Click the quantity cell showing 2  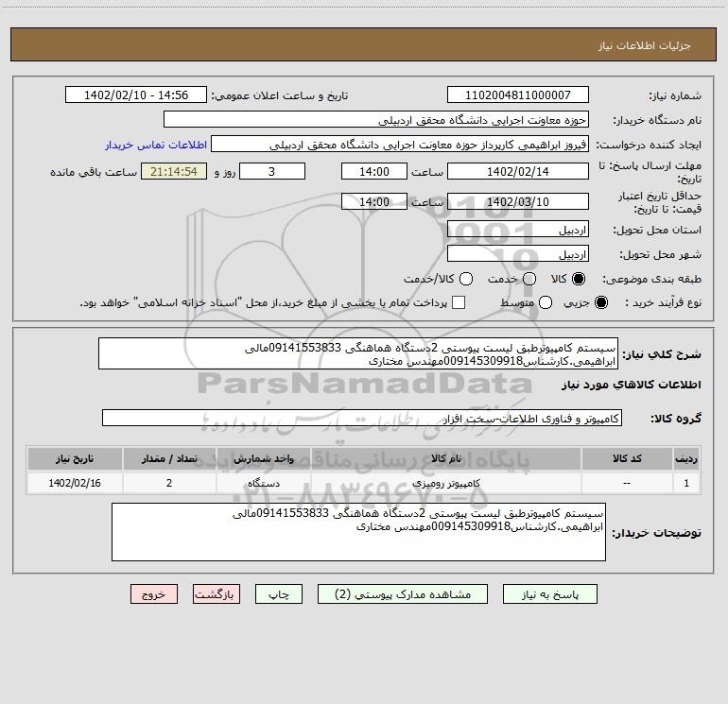[x=169, y=483]
